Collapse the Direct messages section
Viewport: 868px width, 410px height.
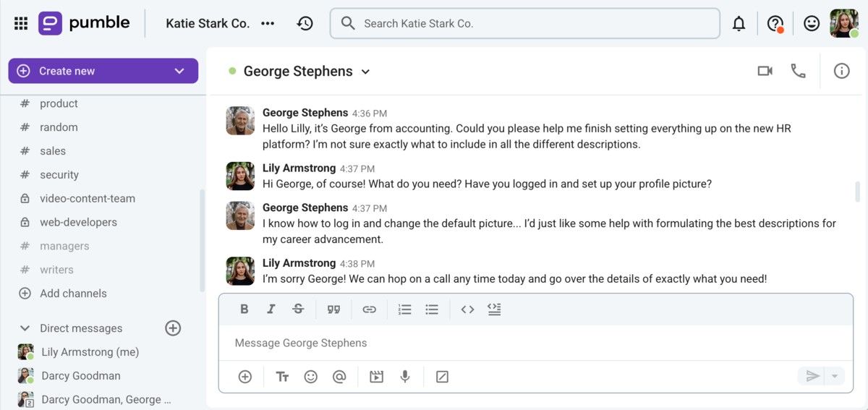point(25,328)
